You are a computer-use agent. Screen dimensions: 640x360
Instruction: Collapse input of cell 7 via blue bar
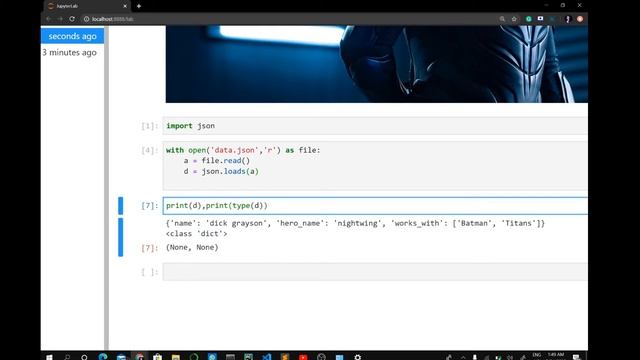(120, 206)
